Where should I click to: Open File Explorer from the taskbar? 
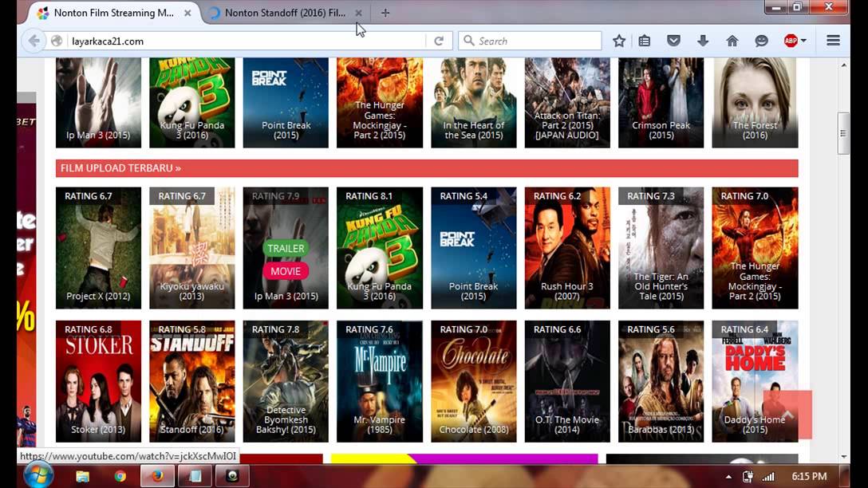click(x=82, y=476)
